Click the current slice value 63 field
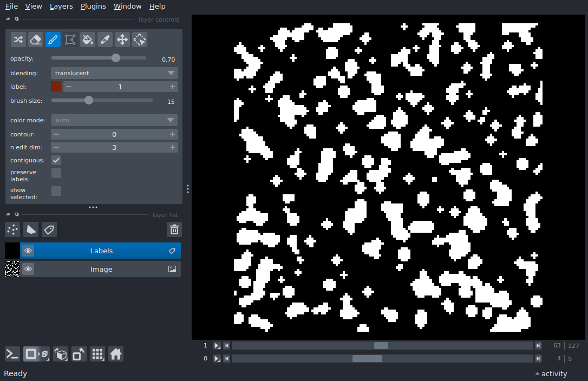 (x=557, y=346)
